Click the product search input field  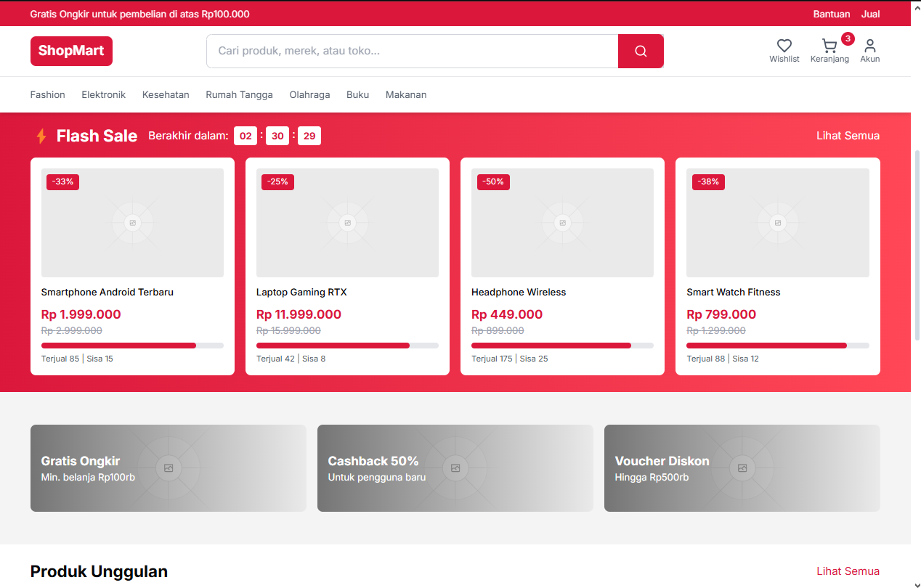click(412, 51)
